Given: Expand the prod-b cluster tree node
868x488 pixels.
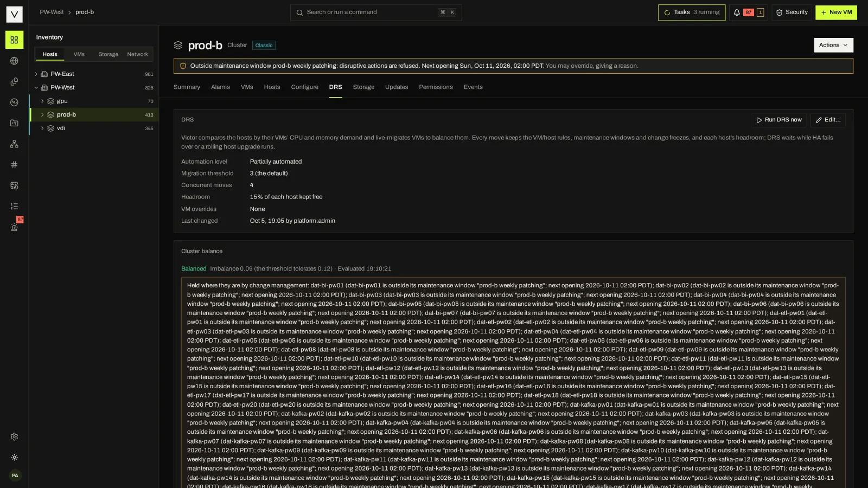Looking at the screenshot, I should click(42, 114).
